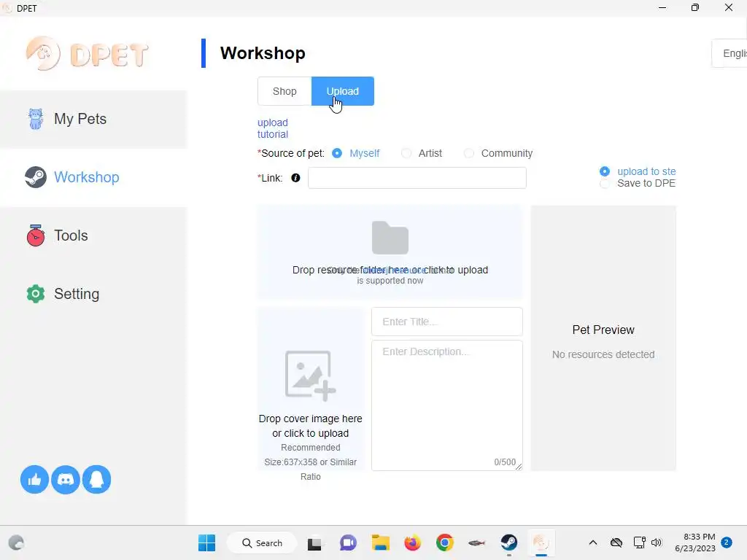Click the green gear Setting icon

[36, 294]
